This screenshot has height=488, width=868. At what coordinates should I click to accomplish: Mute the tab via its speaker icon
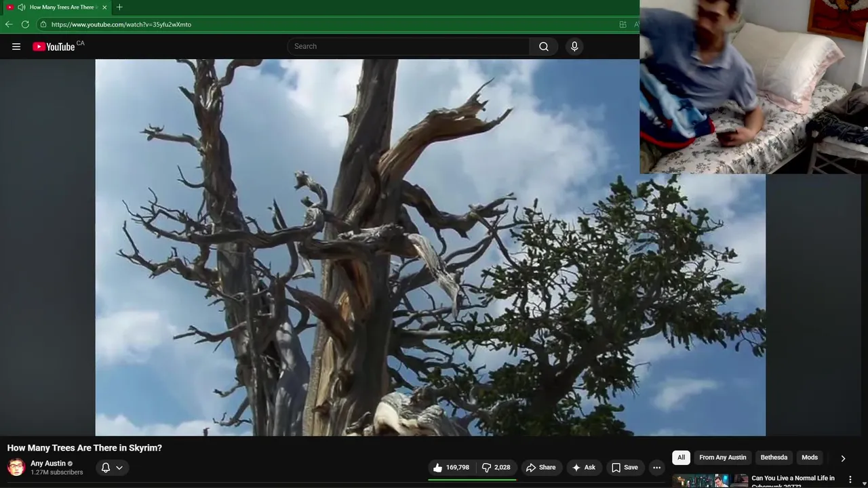click(21, 7)
